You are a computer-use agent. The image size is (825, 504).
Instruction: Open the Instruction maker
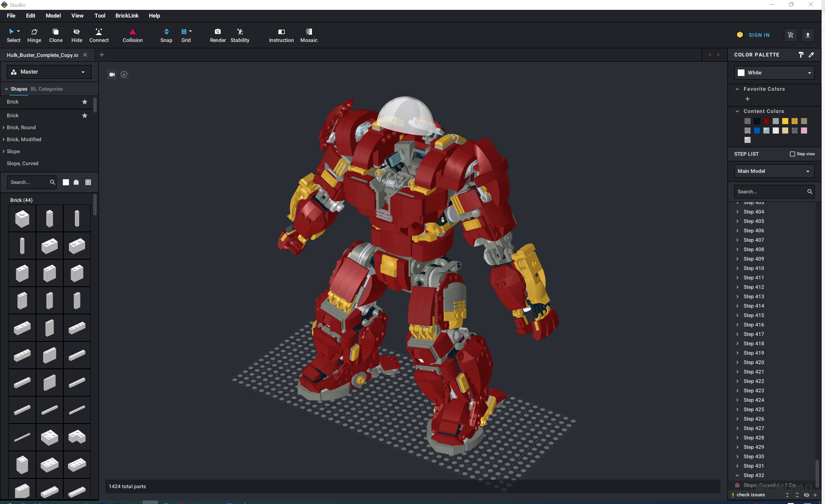click(x=281, y=35)
